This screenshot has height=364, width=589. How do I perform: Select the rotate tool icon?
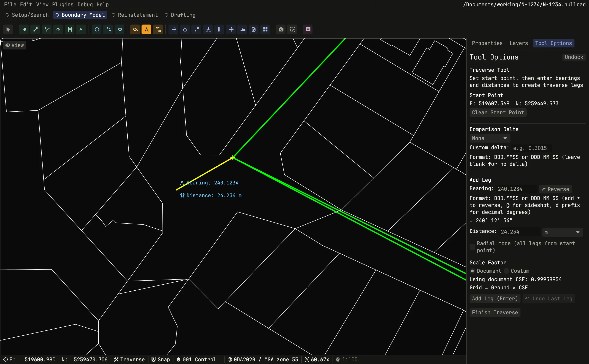[185, 29]
